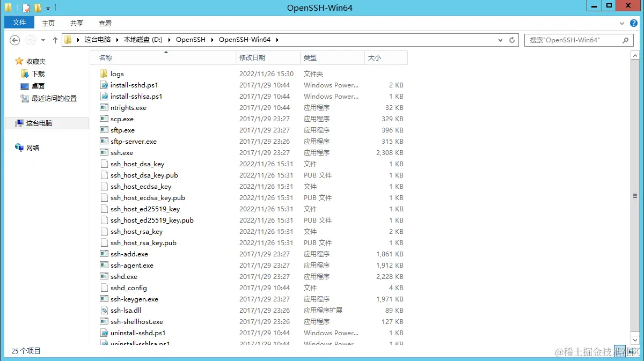Select the install-sshlsa.ps1 script icon
This screenshot has height=361, width=644.
click(104, 97)
